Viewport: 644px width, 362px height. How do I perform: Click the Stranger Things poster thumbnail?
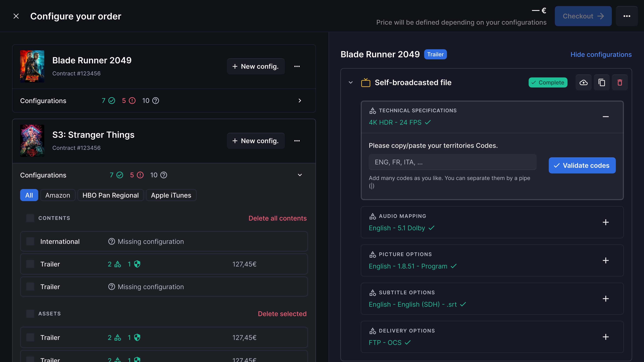point(32,141)
